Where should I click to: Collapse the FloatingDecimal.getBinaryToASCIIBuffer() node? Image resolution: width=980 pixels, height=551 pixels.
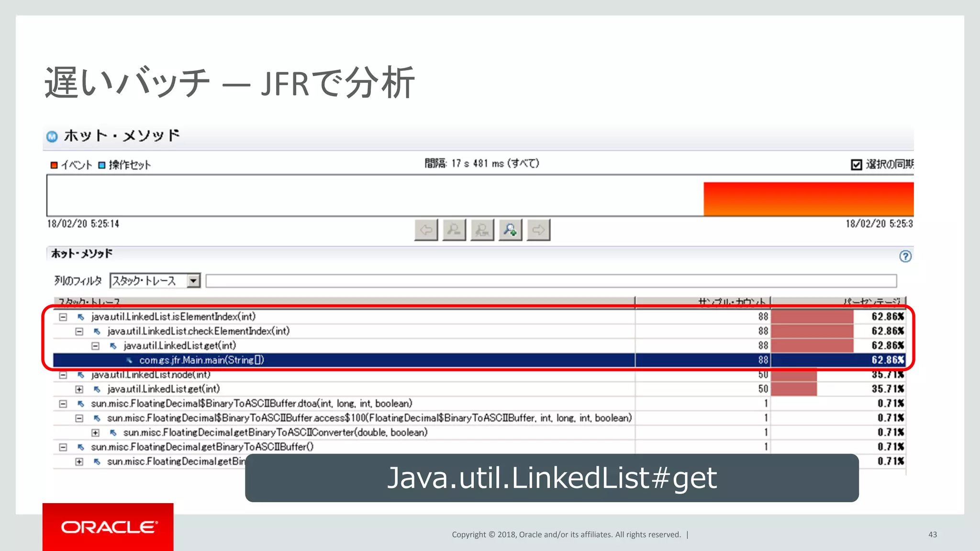tap(63, 447)
